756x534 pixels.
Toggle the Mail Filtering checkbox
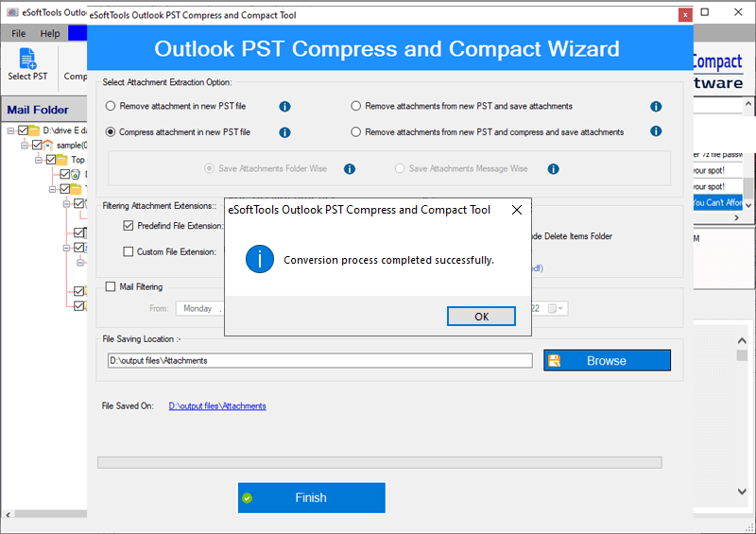pyautogui.click(x=112, y=286)
